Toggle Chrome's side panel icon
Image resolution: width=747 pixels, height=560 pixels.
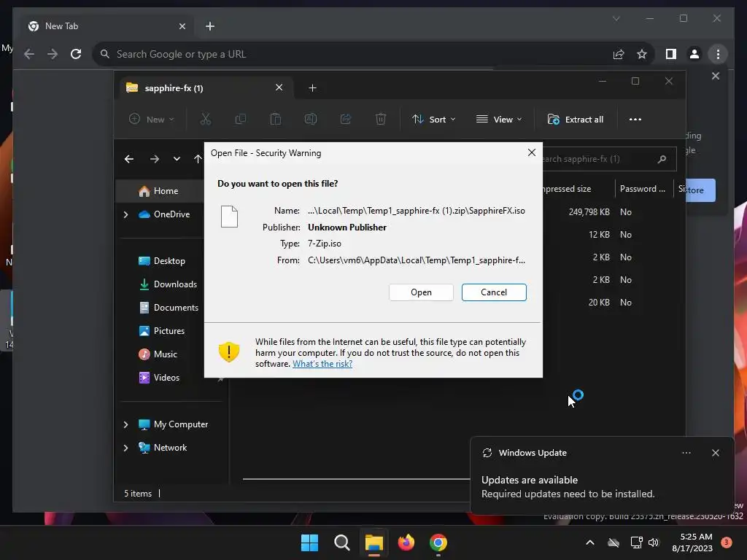click(671, 54)
